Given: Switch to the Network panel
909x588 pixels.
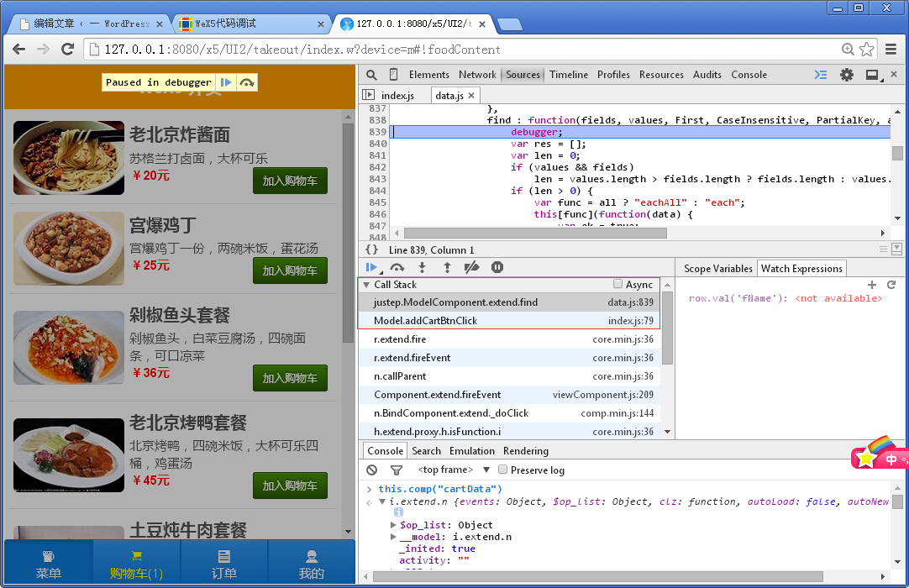Looking at the screenshot, I should (x=477, y=74).
